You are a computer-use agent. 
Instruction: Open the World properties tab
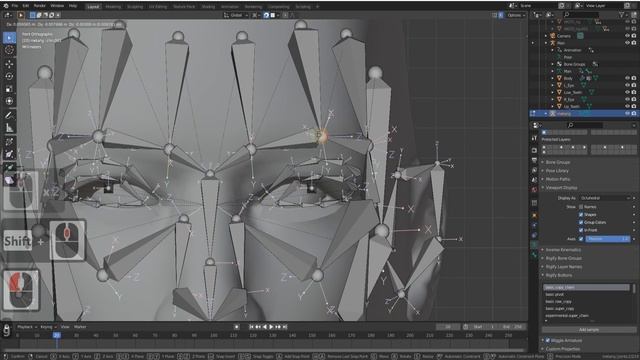pos(534,190)
